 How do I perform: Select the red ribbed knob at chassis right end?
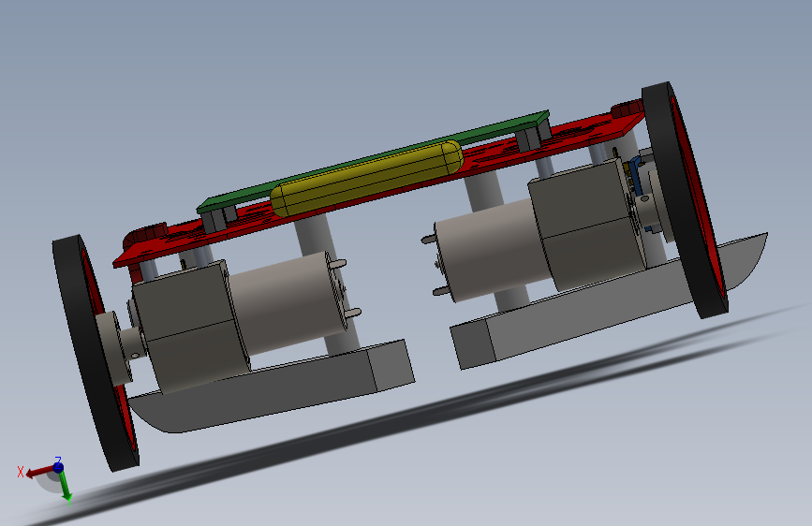tap(627, 109)
